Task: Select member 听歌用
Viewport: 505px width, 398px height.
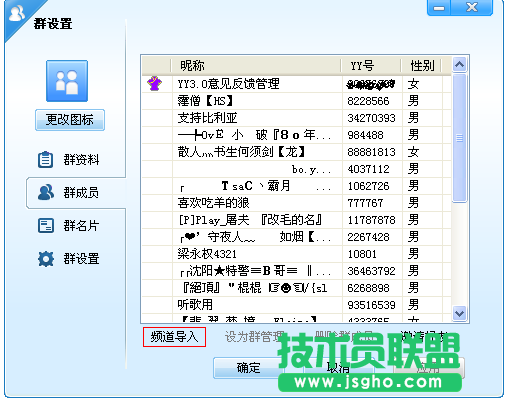Action: point(297,305)
